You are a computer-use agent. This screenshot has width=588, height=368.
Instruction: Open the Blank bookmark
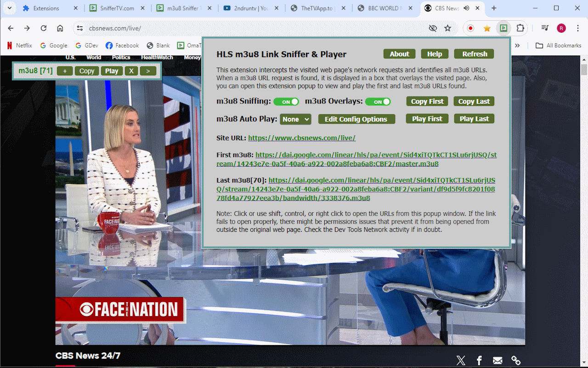pyautogui.click(x=158, y=46)
